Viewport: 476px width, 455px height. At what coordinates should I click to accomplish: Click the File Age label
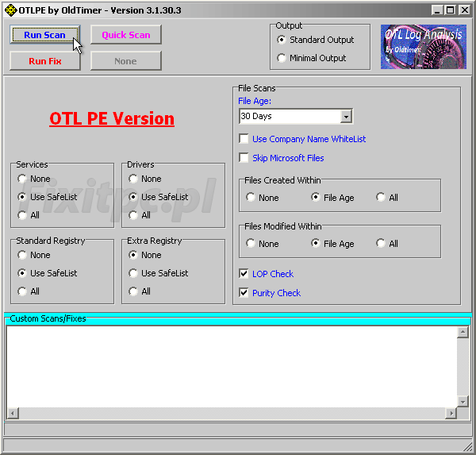[255, 101]
